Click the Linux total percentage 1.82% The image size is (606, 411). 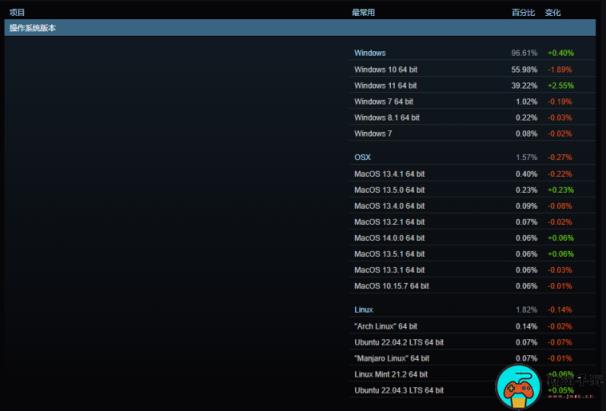526,310
